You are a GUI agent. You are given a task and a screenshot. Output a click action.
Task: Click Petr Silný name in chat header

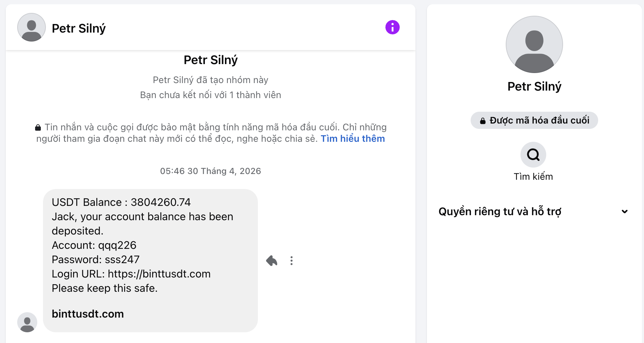coord(79,28)
